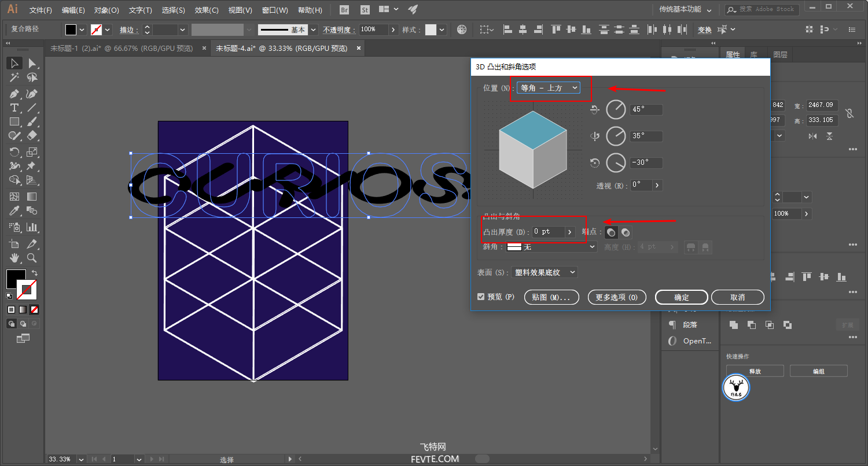Select the Column Graph tool
868x466 pixels.
(32, 227)
